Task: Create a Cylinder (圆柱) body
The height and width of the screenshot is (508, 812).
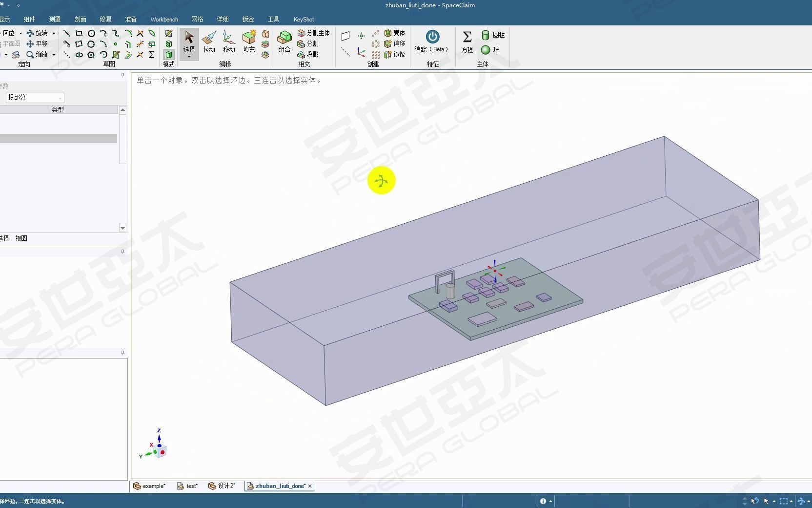Action: (x=493, y=35)
